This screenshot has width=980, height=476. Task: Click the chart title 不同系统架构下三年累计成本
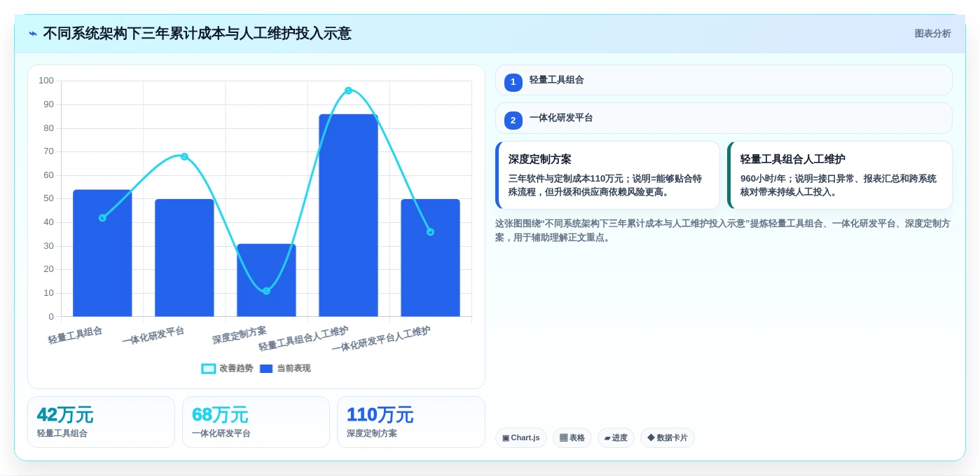click(197, 34)
